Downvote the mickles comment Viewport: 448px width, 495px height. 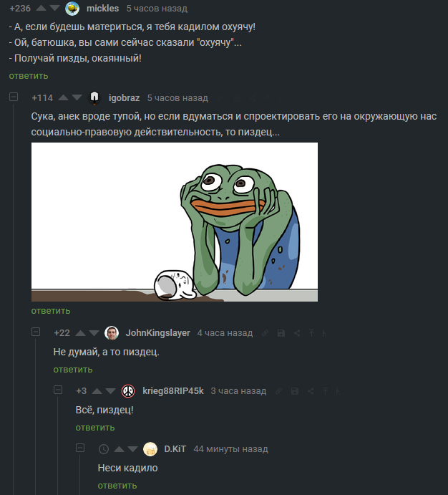(x=55, y=8)
